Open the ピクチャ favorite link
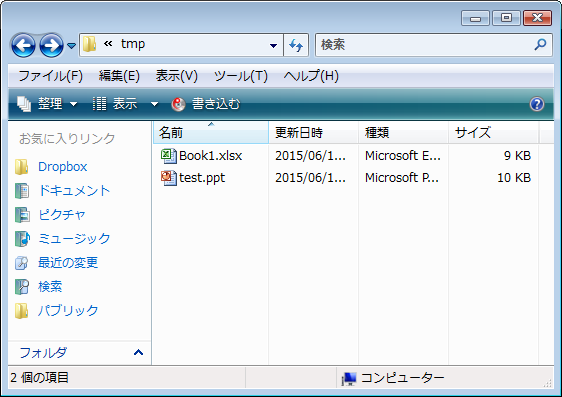562x397 pixels. click(62, 215)
